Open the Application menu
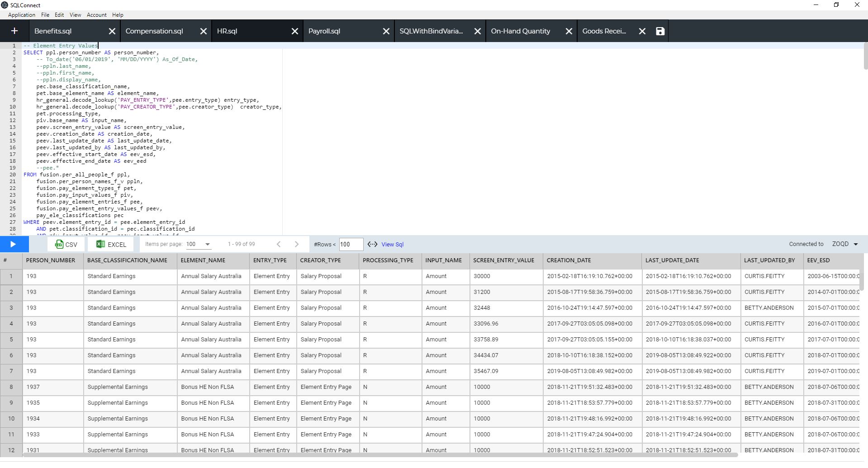 pos(22,15)
